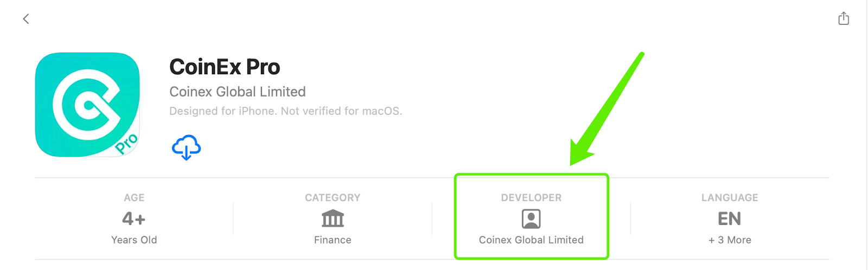Click the AGE header label

(x=134, y=198)
